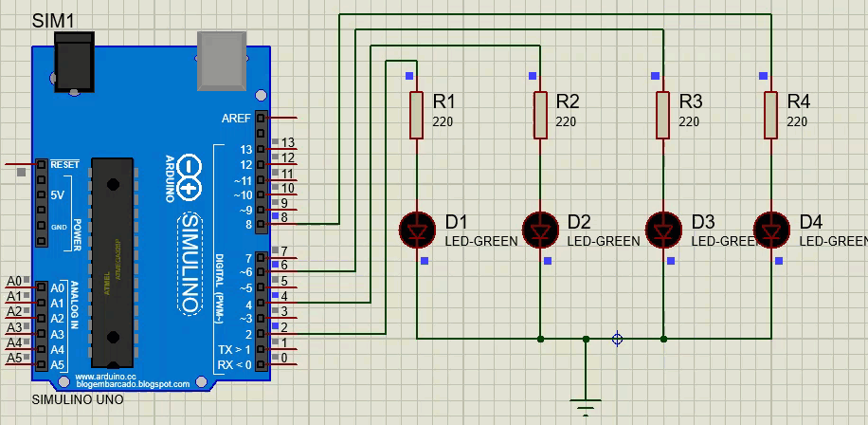868x425 pixels.
Task: Select LED D2 symbol
Action: 541,230
